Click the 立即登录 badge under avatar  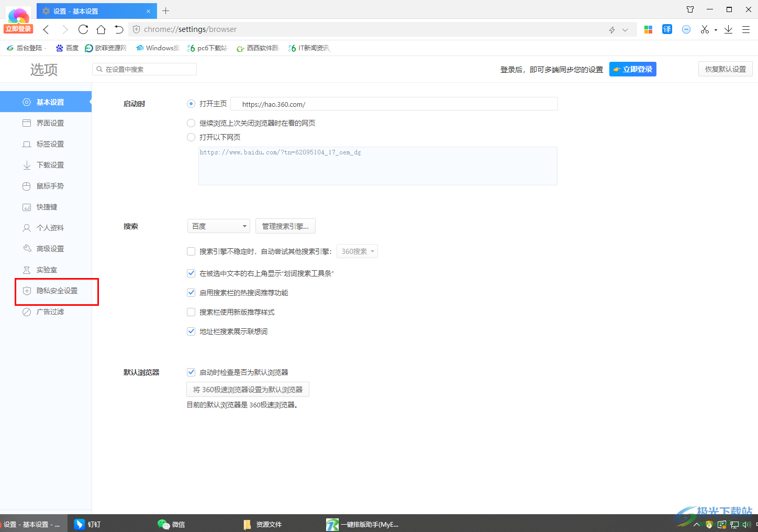[19, 29]
